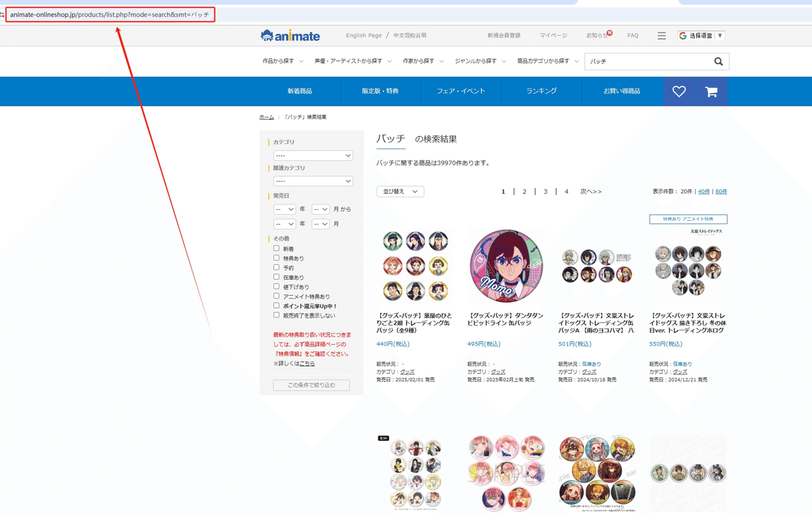The height and width of the screenshot is (514, 812).
Task: Open the フェア・イベント tab
Action: click(x=461, y=91)
